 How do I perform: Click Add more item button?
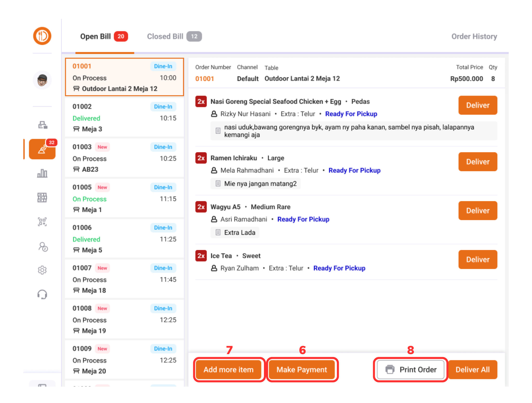pos(228,369)
